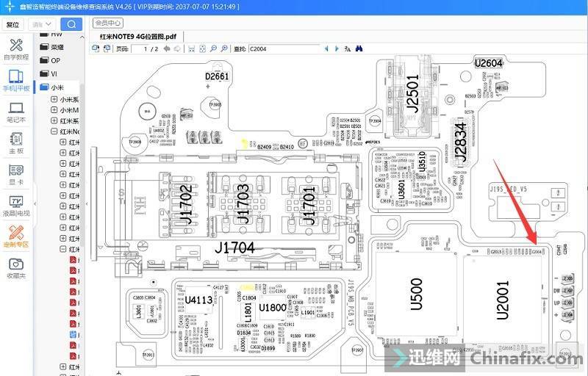The image size is (588, 376).
Task: Select the OP folder in tree
Action: pos(55,61)
